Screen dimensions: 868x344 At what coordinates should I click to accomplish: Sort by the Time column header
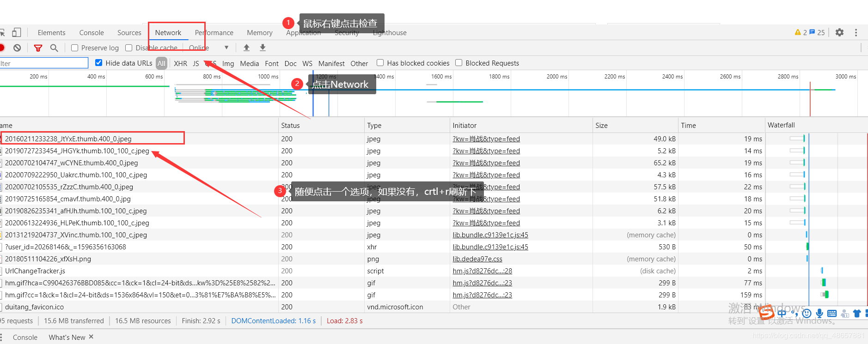click(721, 125)
